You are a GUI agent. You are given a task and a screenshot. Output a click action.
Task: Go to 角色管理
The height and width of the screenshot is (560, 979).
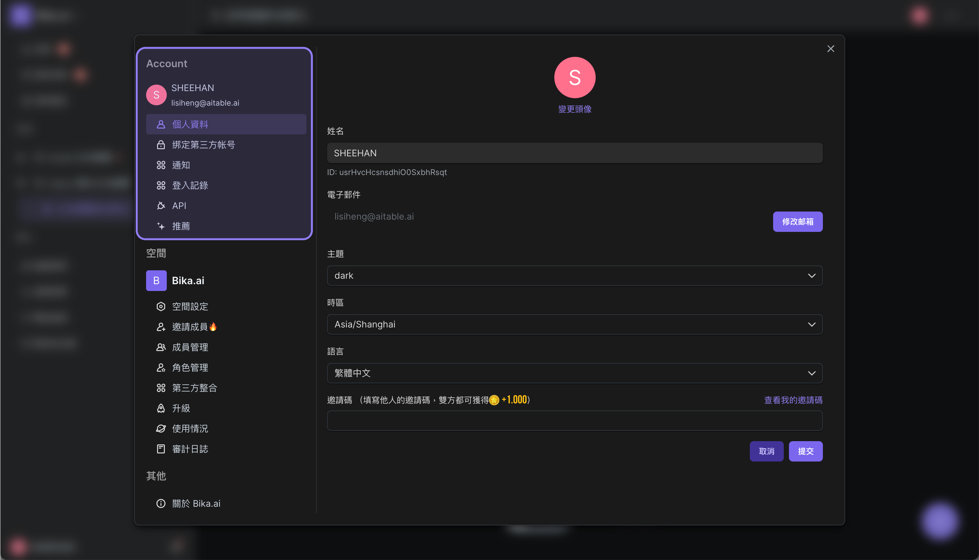tap(226, 368)
